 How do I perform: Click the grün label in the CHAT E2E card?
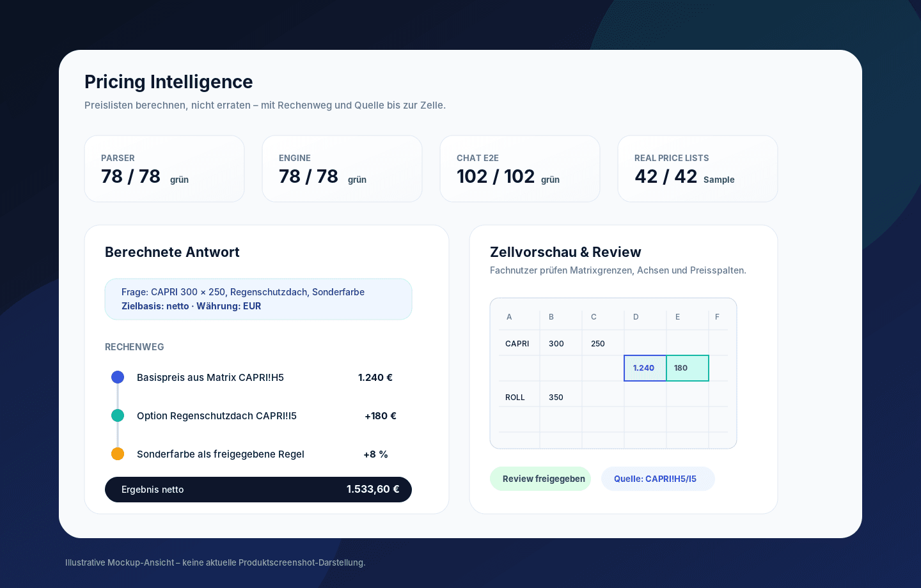click(550, 180)
